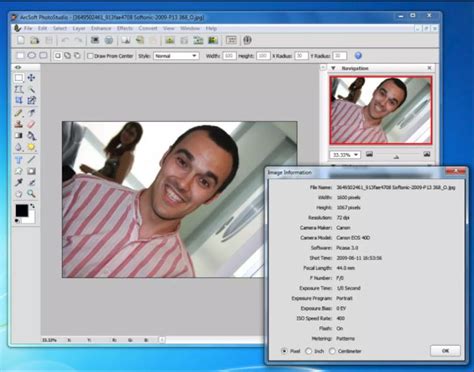The image size is (474, 372).
Task: Click the Redo arrow toolbar icon
Action: click(78, 40)
